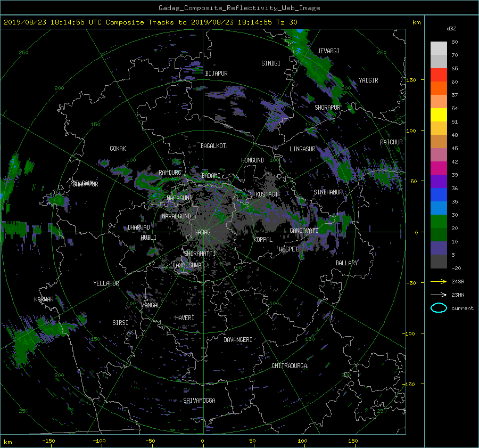Click the HAVERI city label
The image size is (479, 448).
[x=185, y=318]
